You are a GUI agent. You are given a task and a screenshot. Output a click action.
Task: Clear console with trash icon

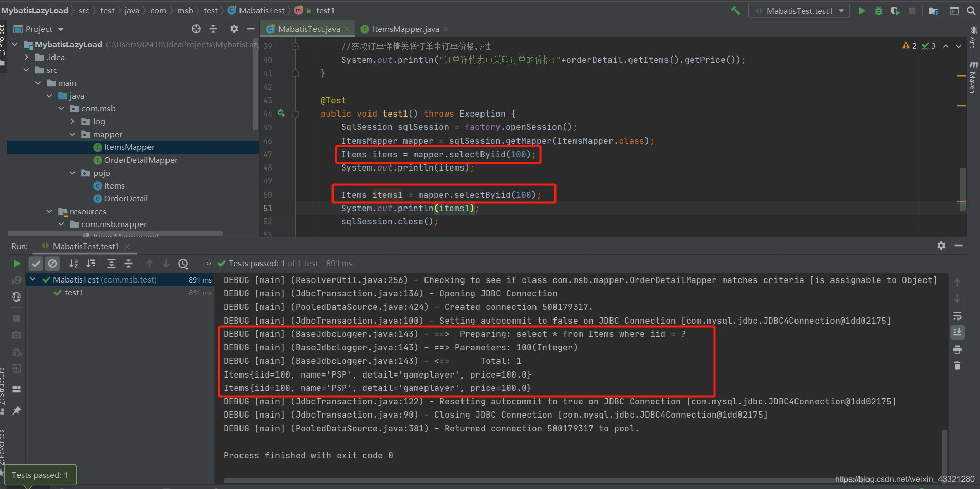coord(957,366)
